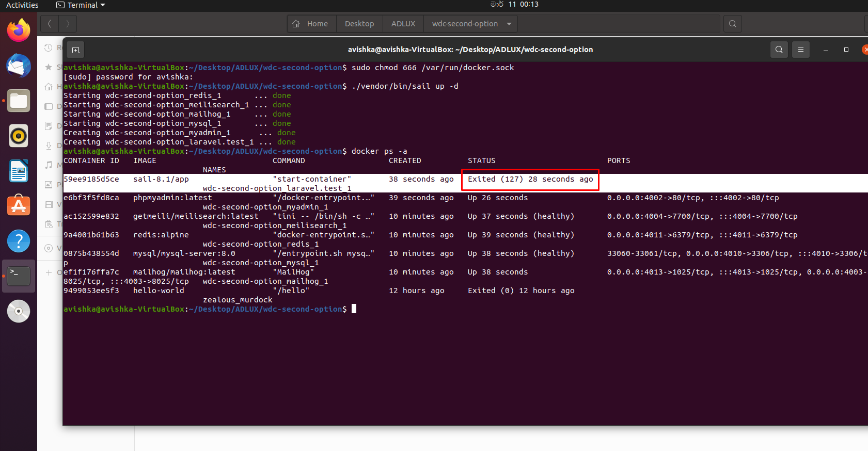Click mailhog/mailhog:latest image text

click(184, 272)
